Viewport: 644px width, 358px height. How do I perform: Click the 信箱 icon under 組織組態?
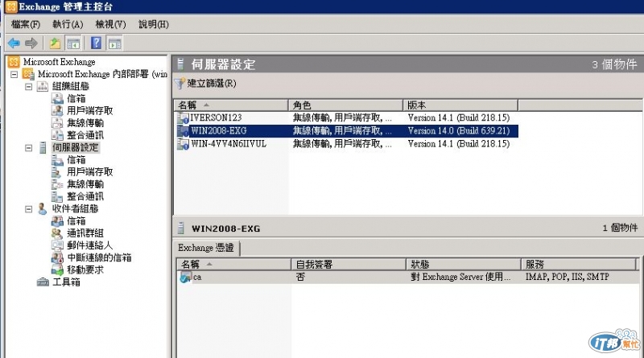click(x=57, y=98)
